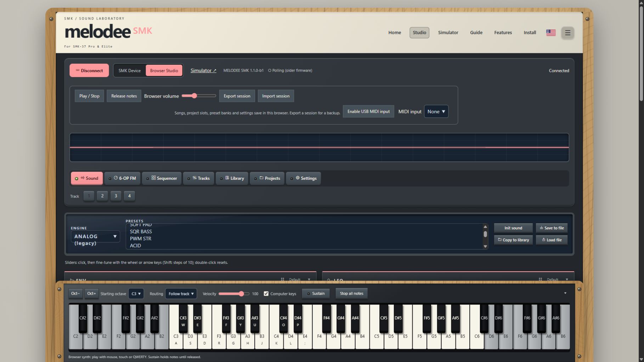Click the Load file button
The image size is (644, 362).
(552, 240)
